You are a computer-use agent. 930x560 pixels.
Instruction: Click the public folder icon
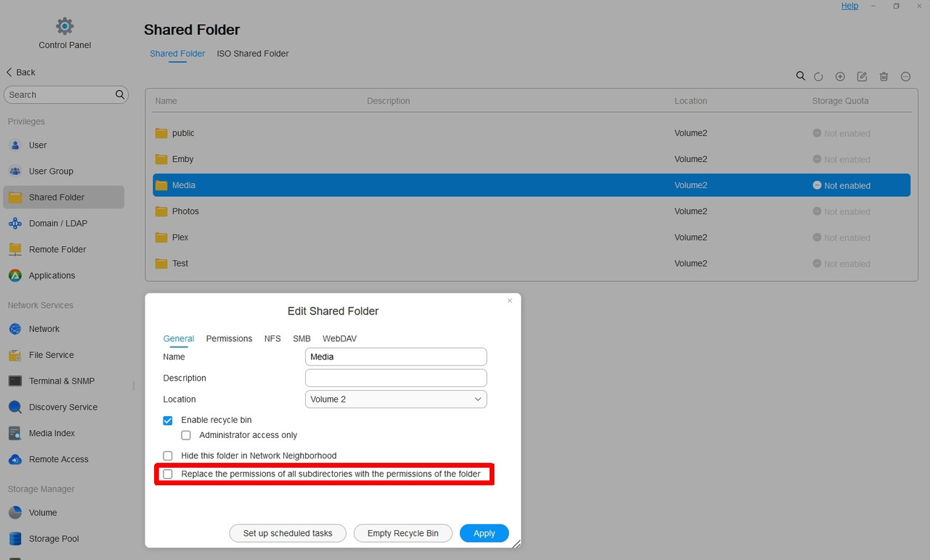(x=161, y=134)
